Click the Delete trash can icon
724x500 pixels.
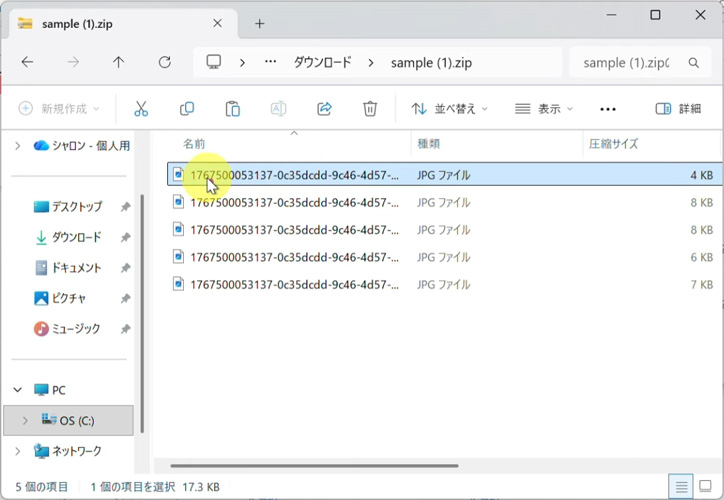coord(370,108)
